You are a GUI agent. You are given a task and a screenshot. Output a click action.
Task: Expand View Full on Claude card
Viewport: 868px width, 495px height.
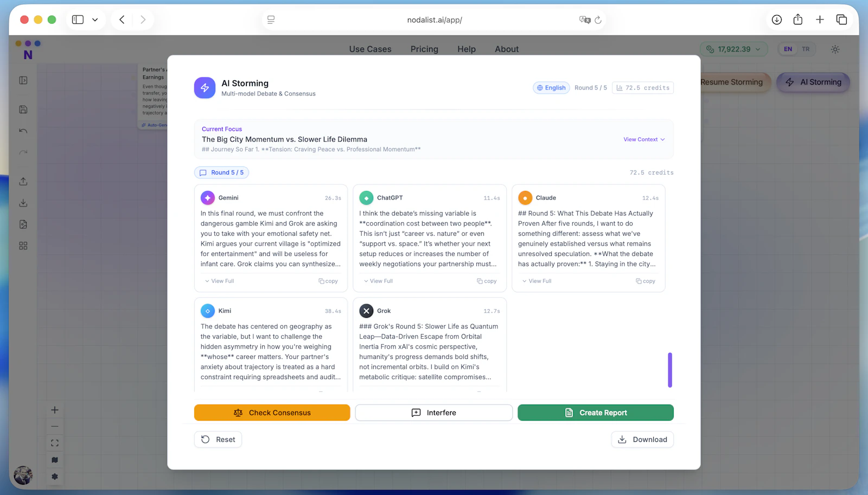click(x=537, y=281)
